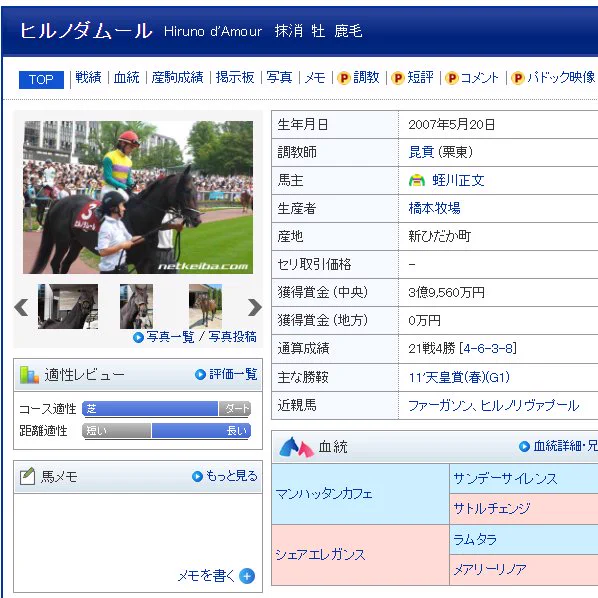Click the 短い section of distance bar
598x598 pixels.
click(117, 431)
